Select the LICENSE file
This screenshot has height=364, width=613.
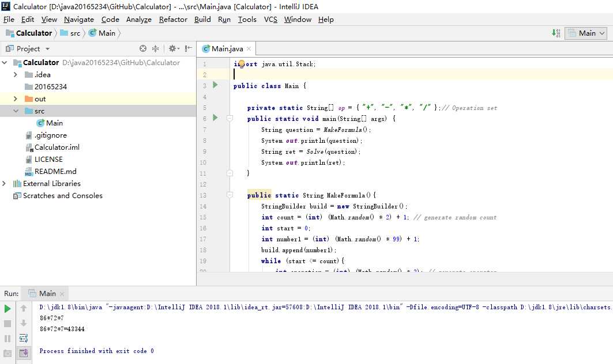tap(48, 160)
